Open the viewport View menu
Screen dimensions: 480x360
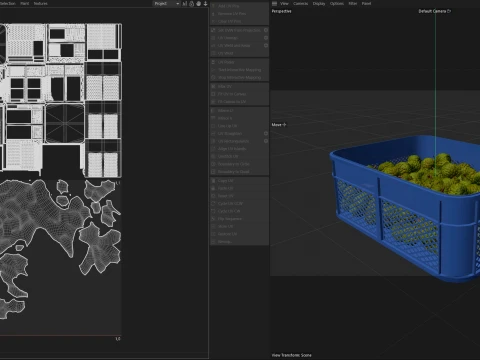[x=284, y=3]
